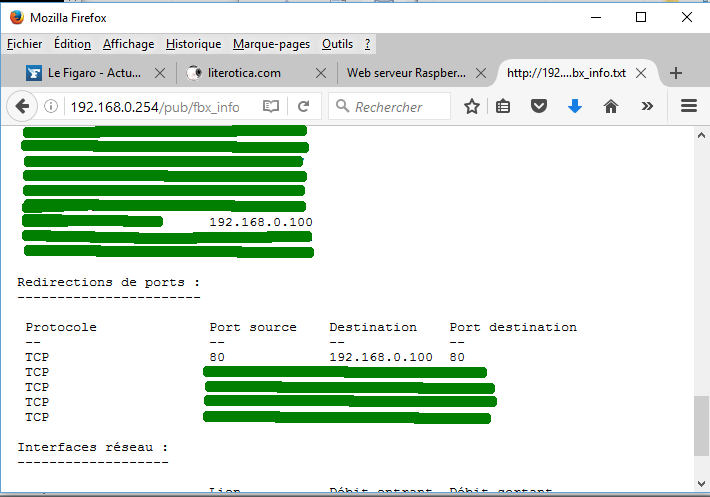Open the Fichier menu
The height and width of the screenshot is (497, 710).
click(25, 44)
